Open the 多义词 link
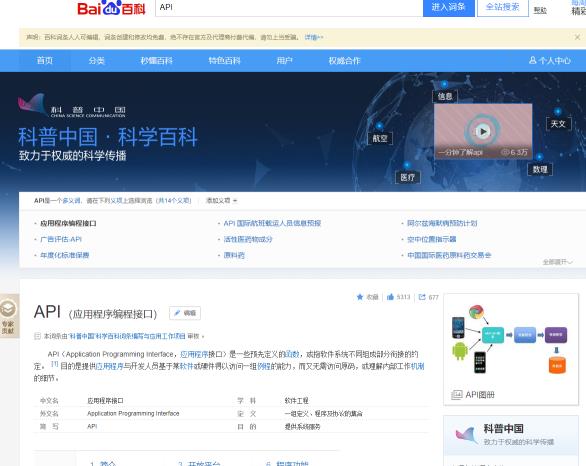Viewport: 586px width, 466px height. point(71,201)
